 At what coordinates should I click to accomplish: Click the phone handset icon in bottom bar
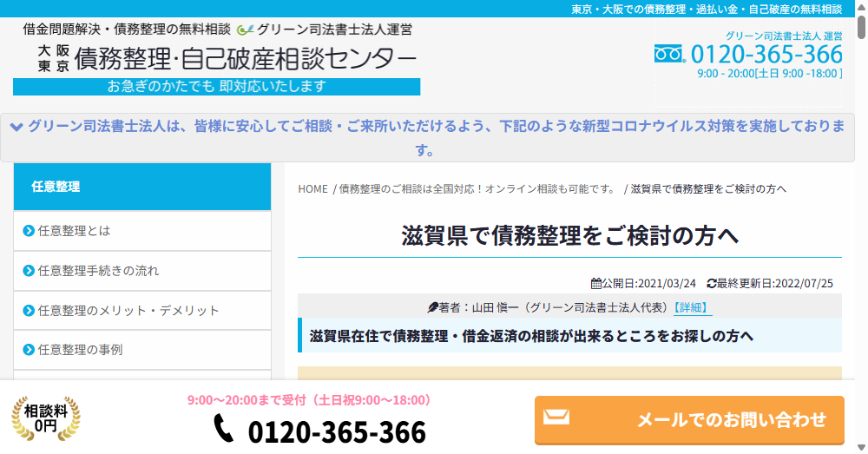click(x=224, y=428)
